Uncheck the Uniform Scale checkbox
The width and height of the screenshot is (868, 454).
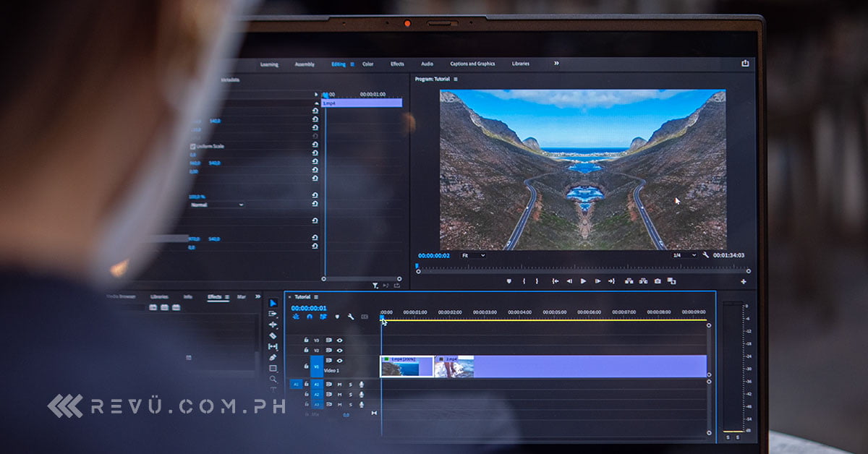click(x=192, y=146)
